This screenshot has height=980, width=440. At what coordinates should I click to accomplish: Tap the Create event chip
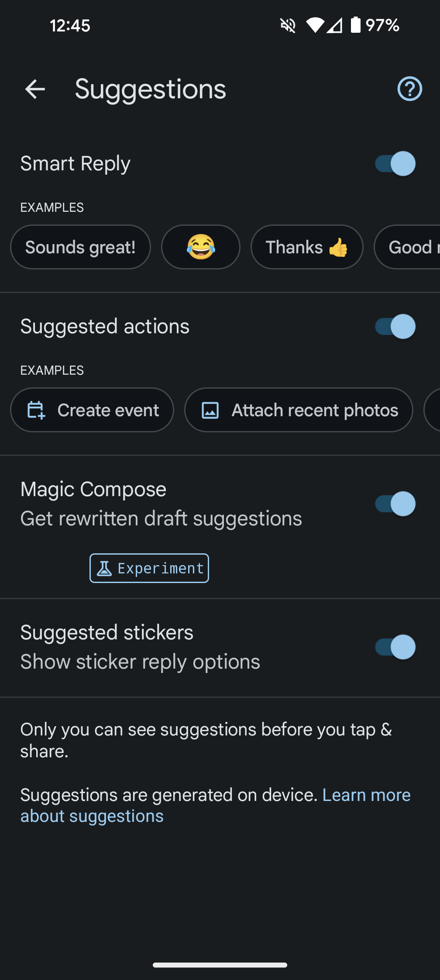[92, 410]
